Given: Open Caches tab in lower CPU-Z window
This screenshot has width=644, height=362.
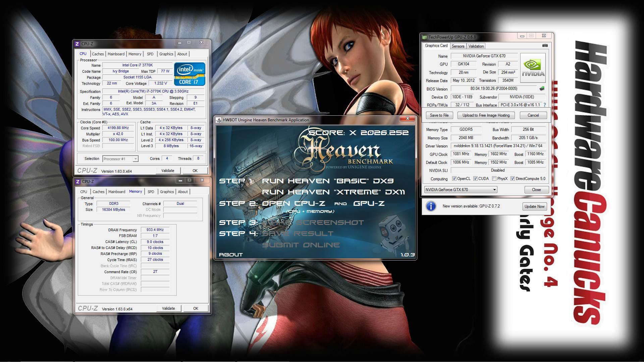Looking at the screenshot, I should tap(99, 192).
